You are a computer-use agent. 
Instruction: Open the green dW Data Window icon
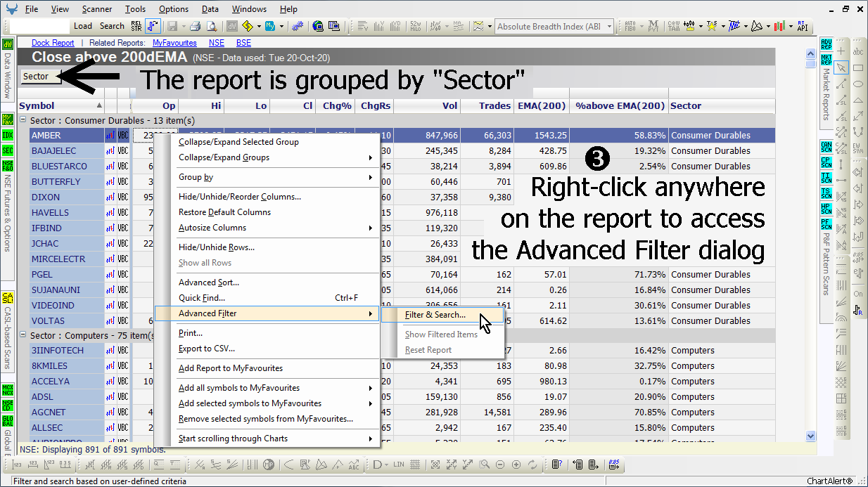pyautogui.click(x=8, y=44)
